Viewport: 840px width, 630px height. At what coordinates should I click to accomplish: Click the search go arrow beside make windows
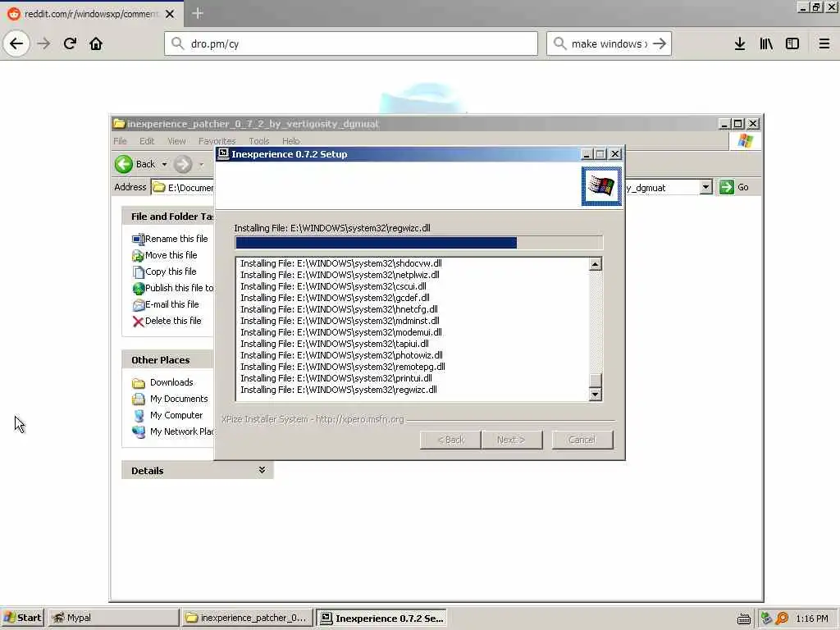(x=660, y=43)
